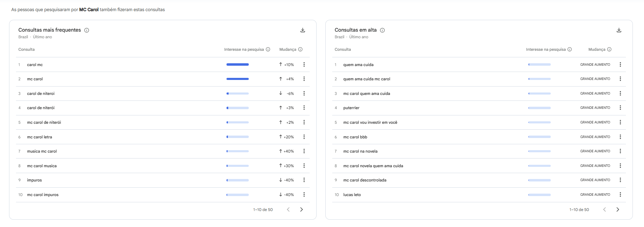Open more options for carol de niteroi +3% row
Viewport: 644px width, 227px height.
coord(304,108)
